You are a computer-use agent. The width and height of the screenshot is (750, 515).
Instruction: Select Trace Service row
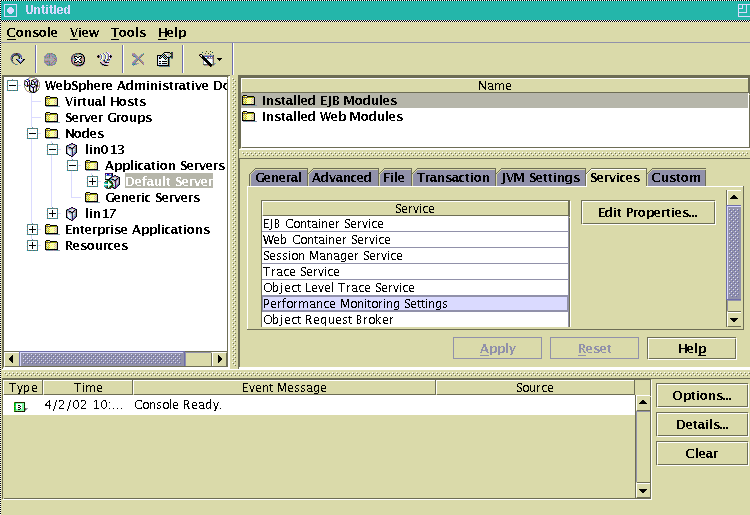(x=415, y=272)
